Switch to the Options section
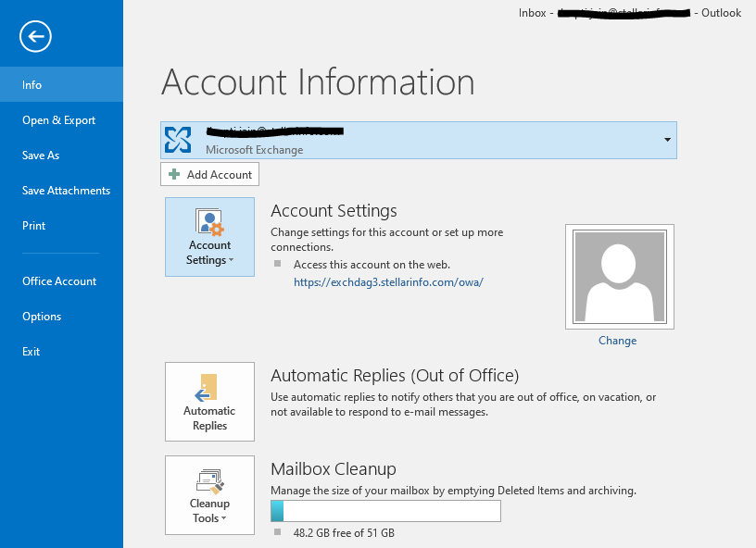 pos(42,316)
